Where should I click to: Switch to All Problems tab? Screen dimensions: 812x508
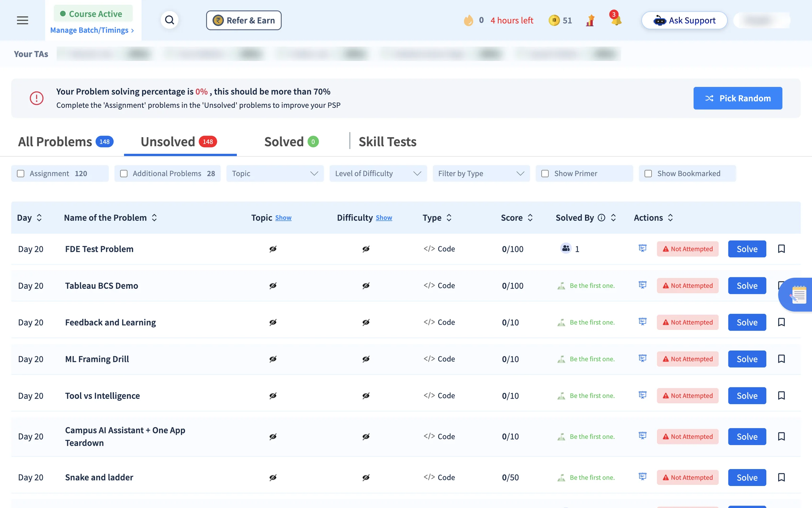(x=66, y=142)
